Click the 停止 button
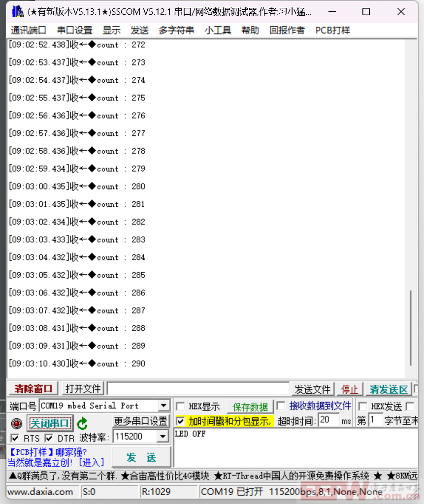Viewport: 424px width, 504px height. (350, 389)
